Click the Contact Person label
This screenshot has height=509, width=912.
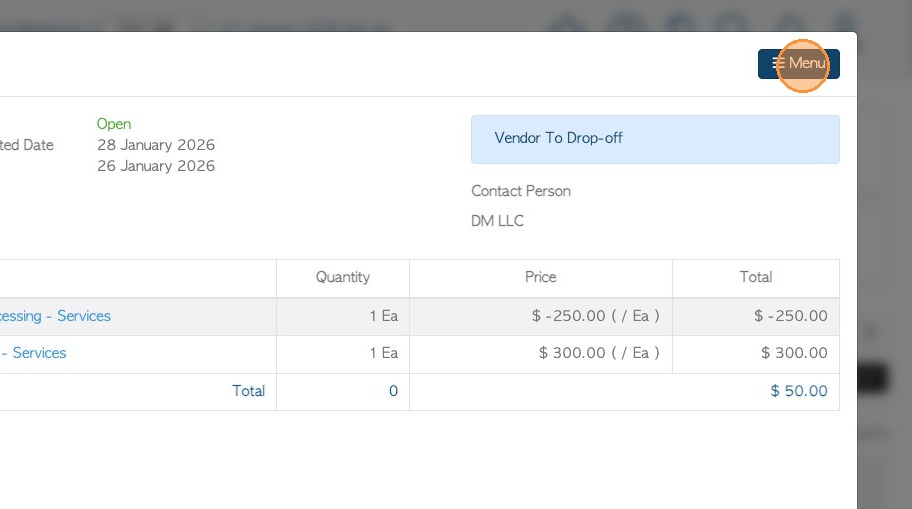tap(521, 191)
